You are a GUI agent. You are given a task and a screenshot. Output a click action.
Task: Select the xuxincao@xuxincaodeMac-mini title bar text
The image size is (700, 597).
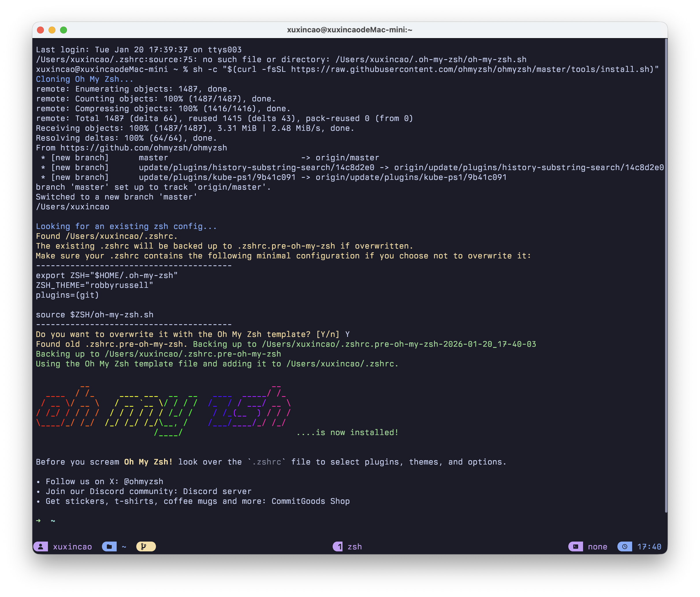350,30
